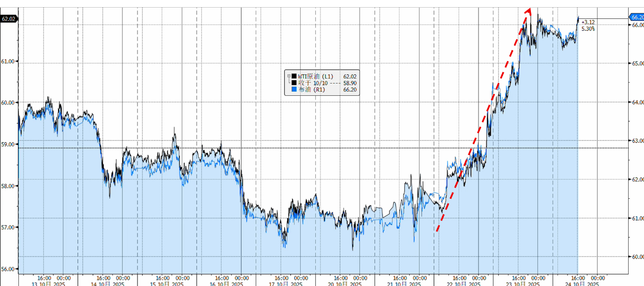Image resolution: width=644 pixels, height=286 pixels.
Task: Select the 布油 (R1) legend entry
Action: click(311, 89)
